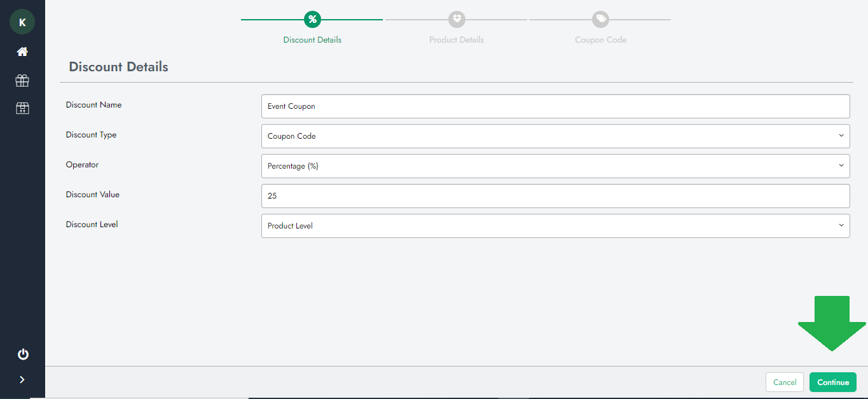Click the percent step icon
Image resolution: width=868 pixels, height=399 pixels.
(x=312, y=19)
